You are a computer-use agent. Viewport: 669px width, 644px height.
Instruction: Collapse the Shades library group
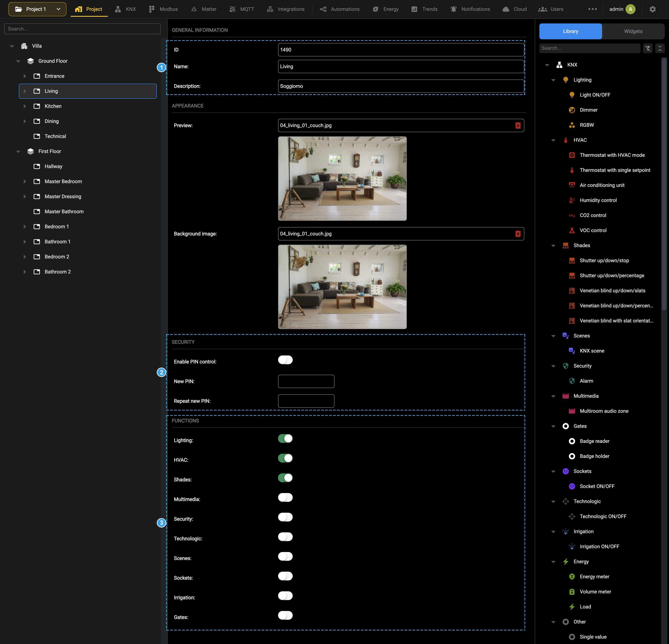pyautogui.click(x=553, y=246)
